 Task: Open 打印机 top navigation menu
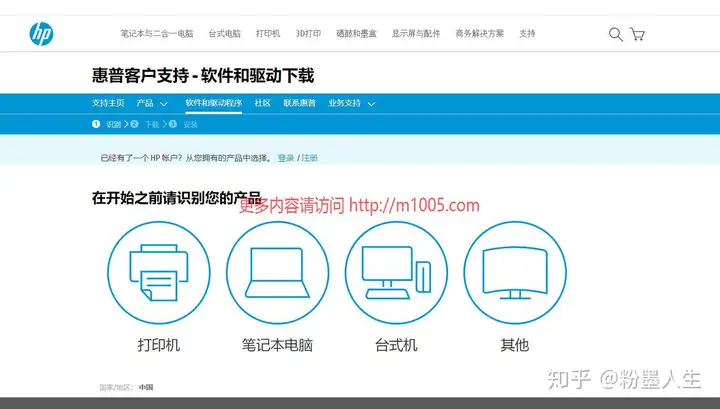(268, 34)
